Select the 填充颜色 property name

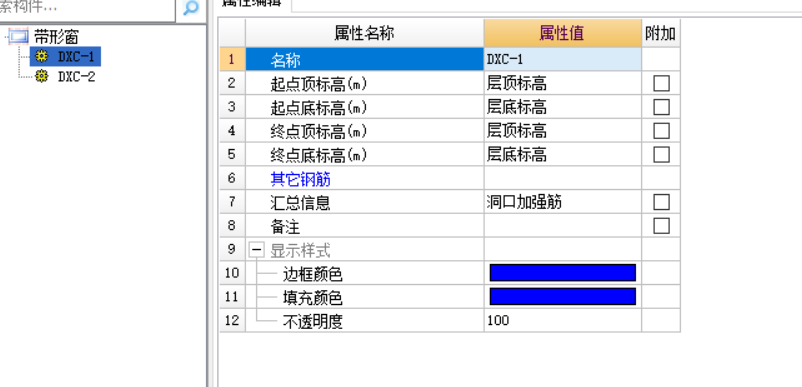(x=313, y=298)
